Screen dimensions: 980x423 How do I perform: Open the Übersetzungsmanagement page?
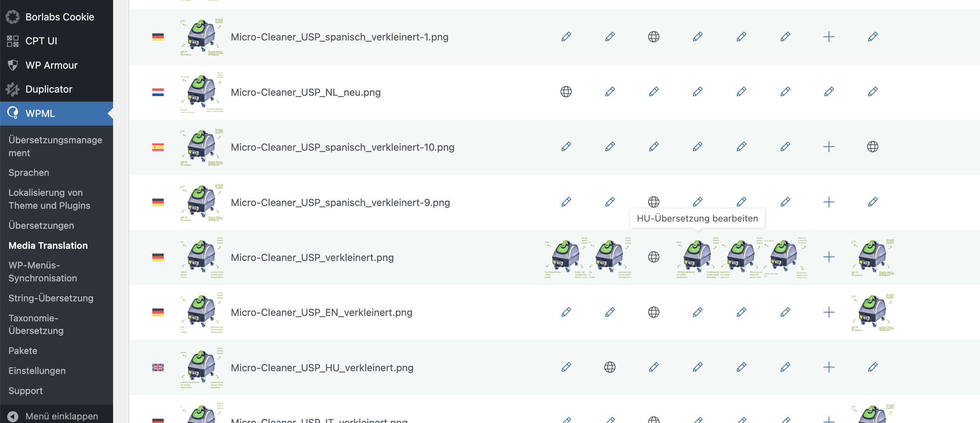pos(55,146)
